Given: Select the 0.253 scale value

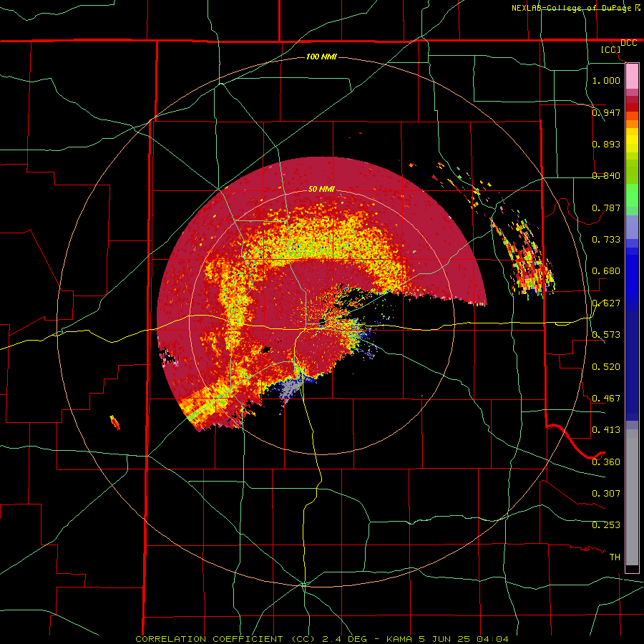Looking at the screenshot, I should pyautogui.click(x=606, y=525).
